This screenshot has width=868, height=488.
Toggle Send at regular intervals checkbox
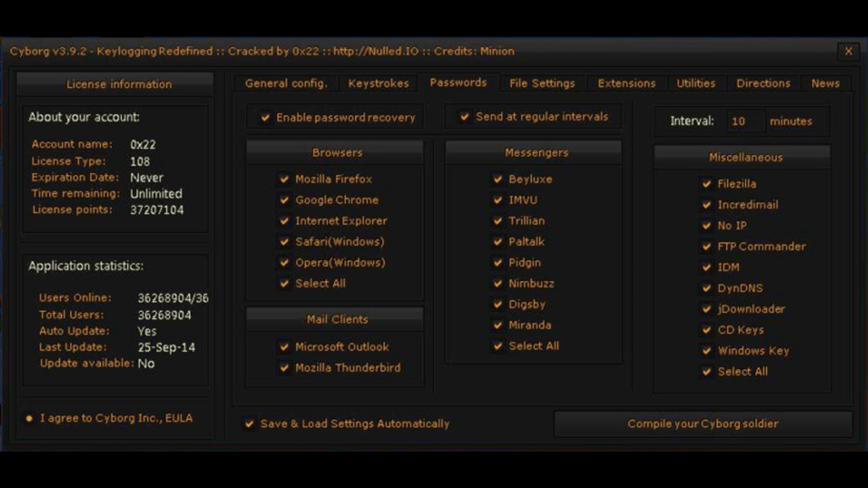465,117
